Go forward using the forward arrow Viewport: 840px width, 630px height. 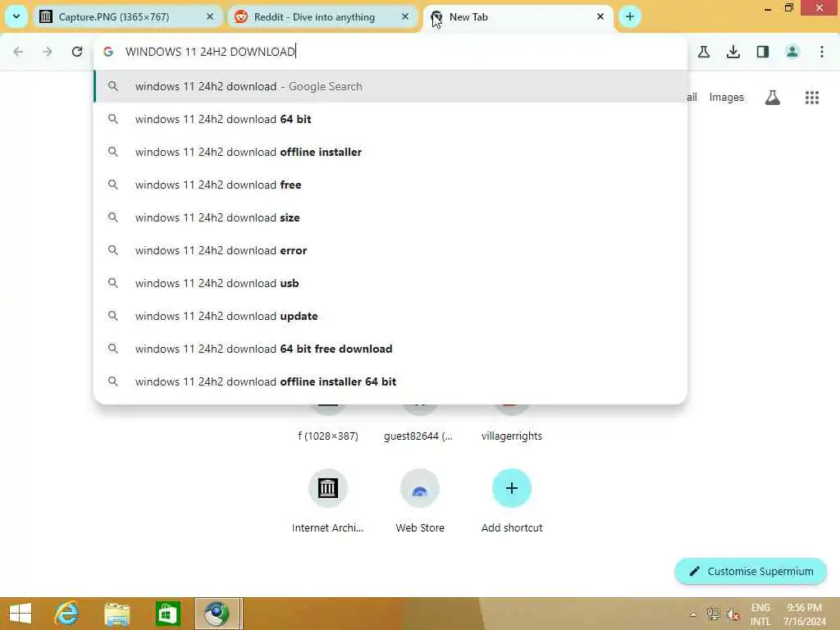48,52
